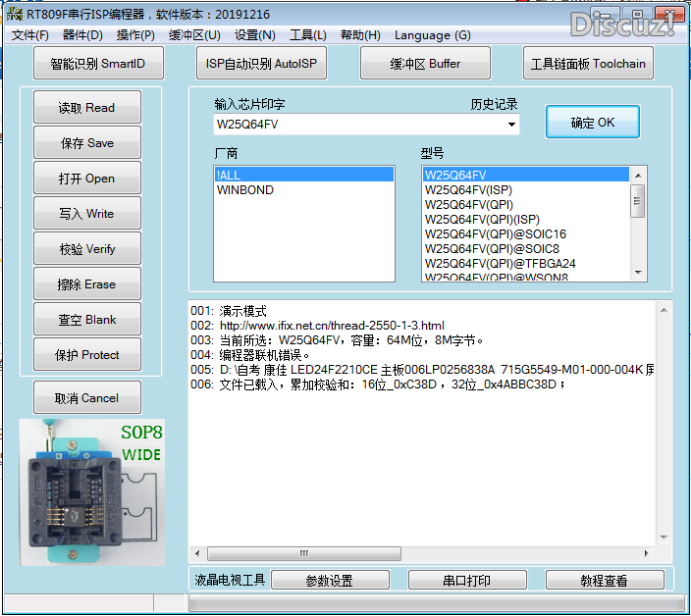Click the chip marking input field

[353, 125]
